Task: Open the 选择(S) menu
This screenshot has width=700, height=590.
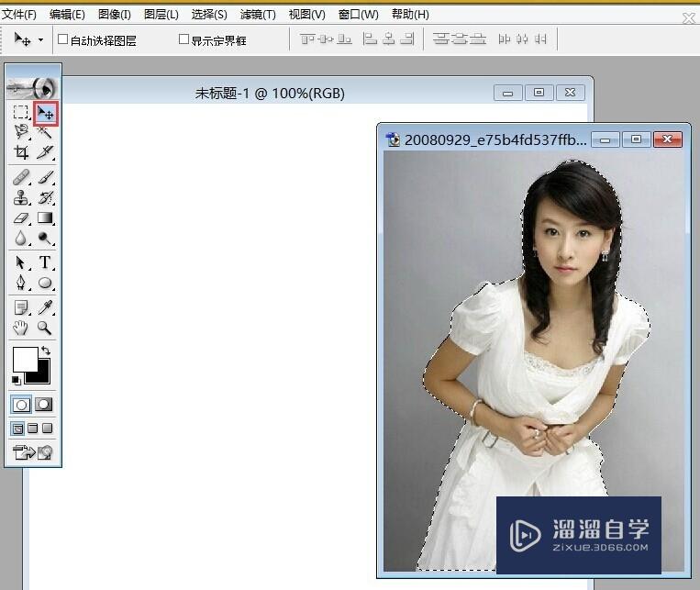Action: coord(209,15)
